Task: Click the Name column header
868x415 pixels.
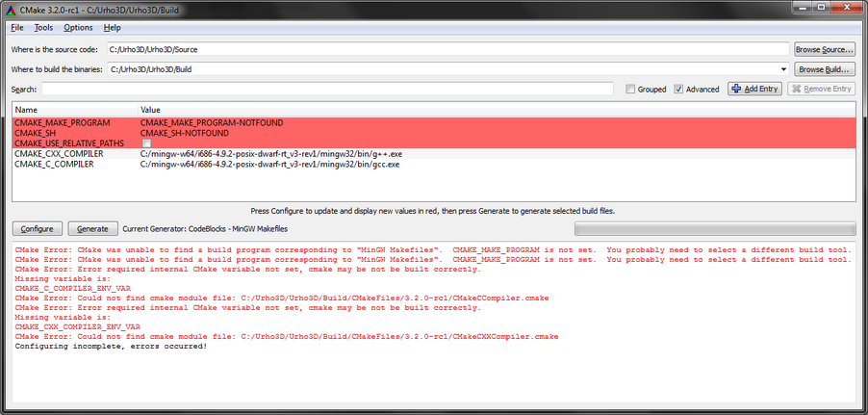Action: 75,110
